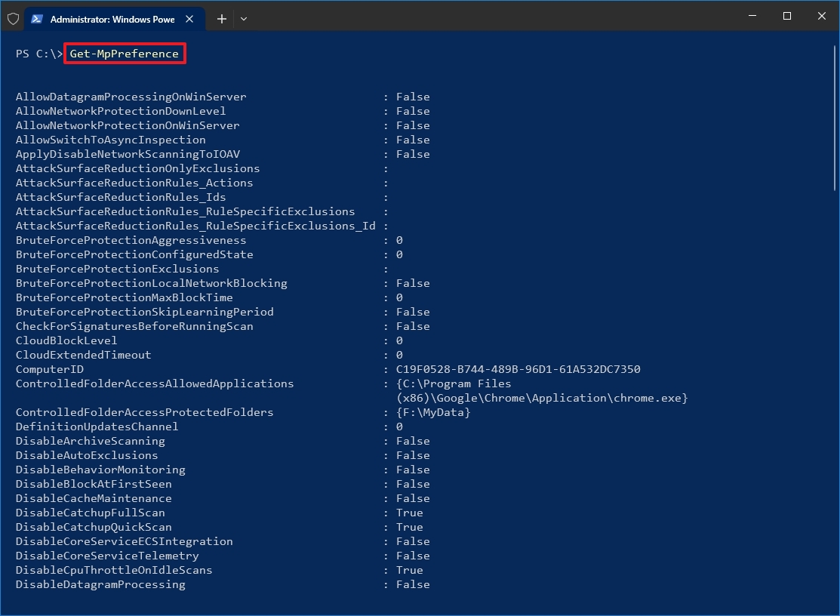This screenshot has width=840, height=616.
Task: Close the terminal window
Action: tap(822, 16)
